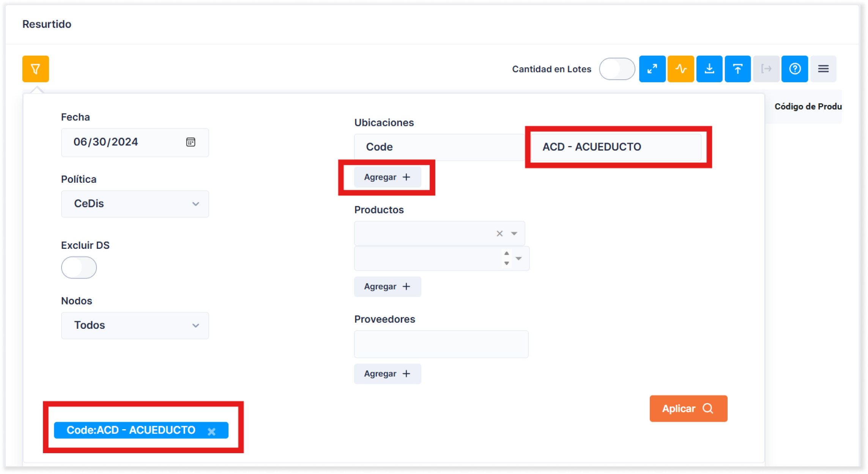Click Agregar under Proveedores

point(387,374)
